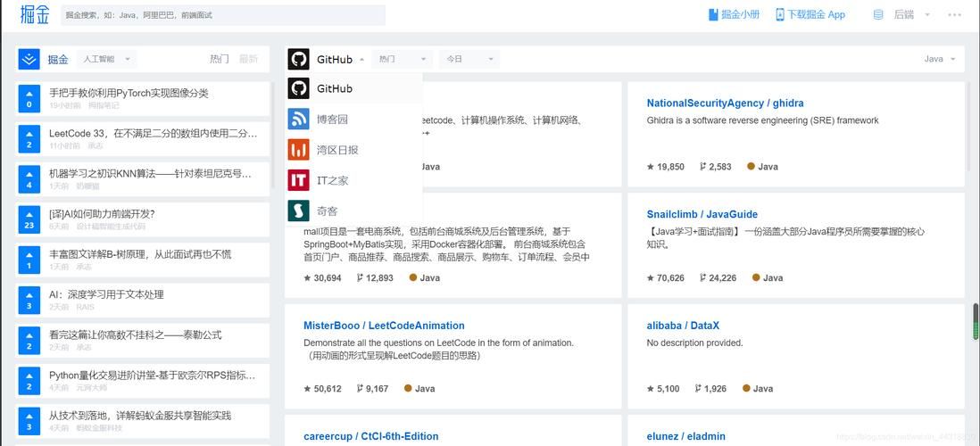This screenshot has width=980, height=446.
Task: Open the Java language dropdown
Action: tap(939, 60)
